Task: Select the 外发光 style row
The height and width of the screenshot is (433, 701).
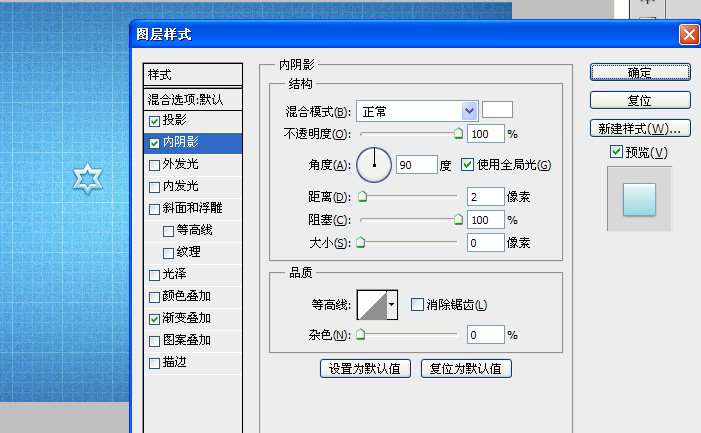Action: point(193,165)
